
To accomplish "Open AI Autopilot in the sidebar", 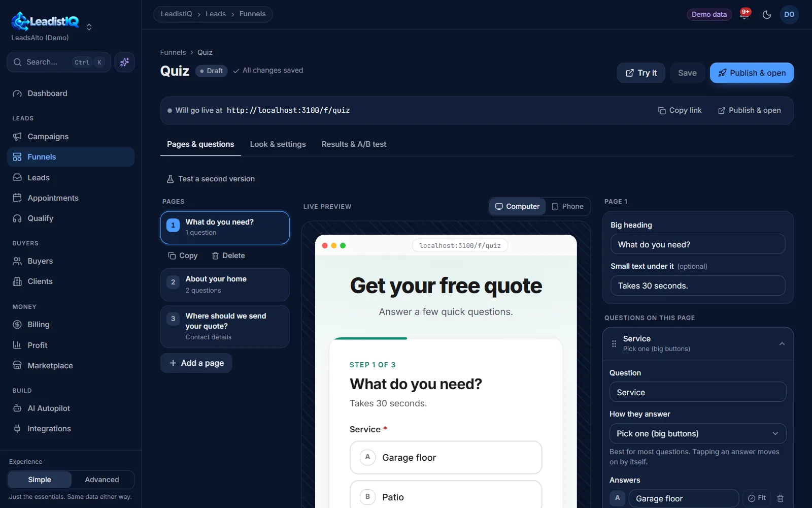I will 71,408.
